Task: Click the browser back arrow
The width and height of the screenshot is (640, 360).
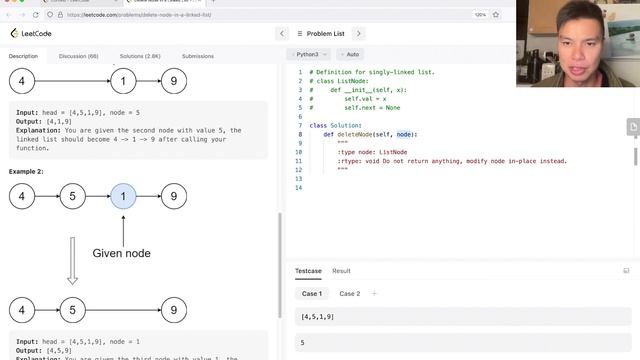Action: pos(9,15)
